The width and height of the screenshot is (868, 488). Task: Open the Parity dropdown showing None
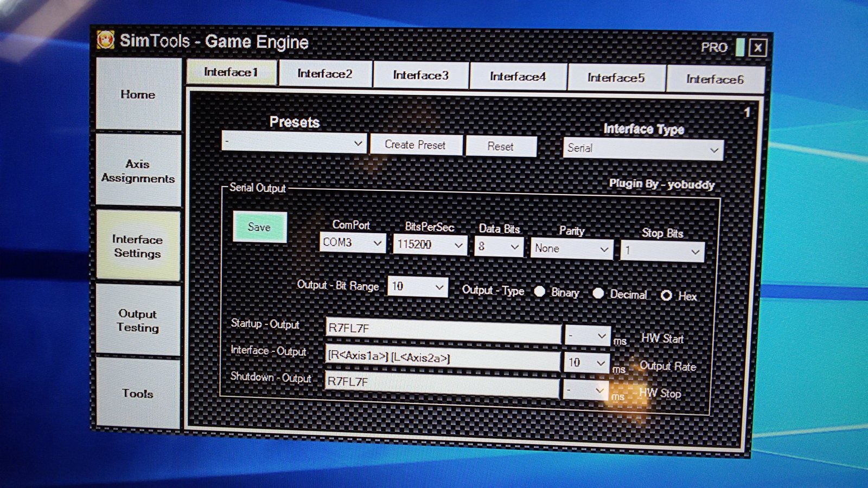572,249
